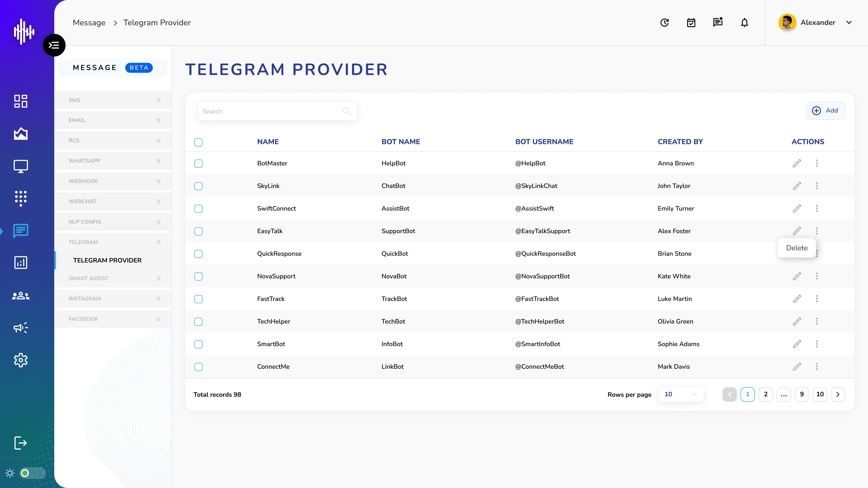Click the NAME column header

(x=268, y=142)
